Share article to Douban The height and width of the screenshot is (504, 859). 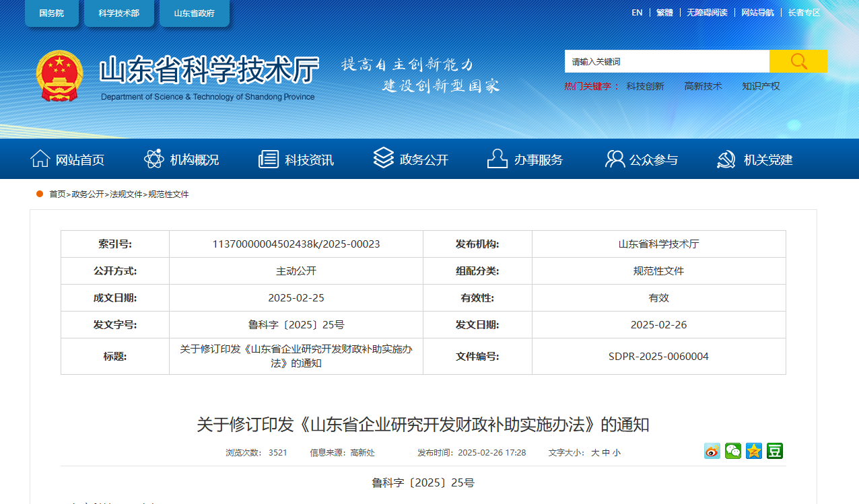point(774,451)
